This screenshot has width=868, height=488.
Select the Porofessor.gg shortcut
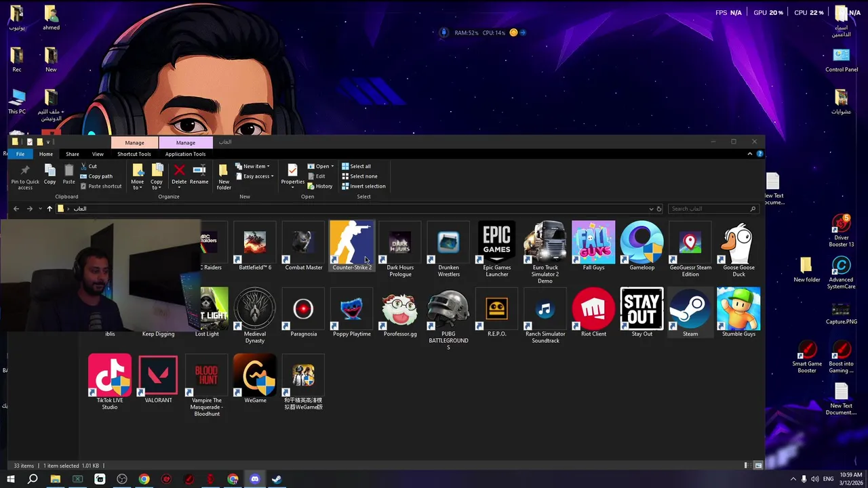[400, 312]
